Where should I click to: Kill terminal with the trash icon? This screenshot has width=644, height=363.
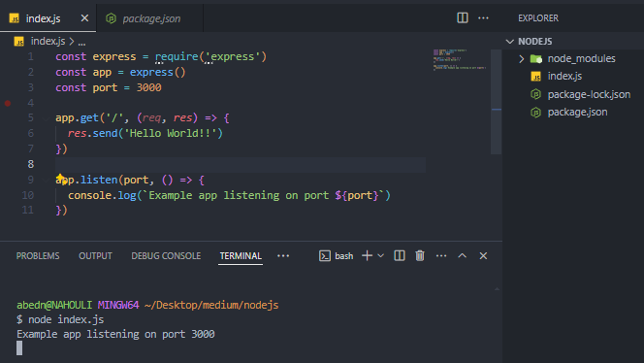click(420, 255)
